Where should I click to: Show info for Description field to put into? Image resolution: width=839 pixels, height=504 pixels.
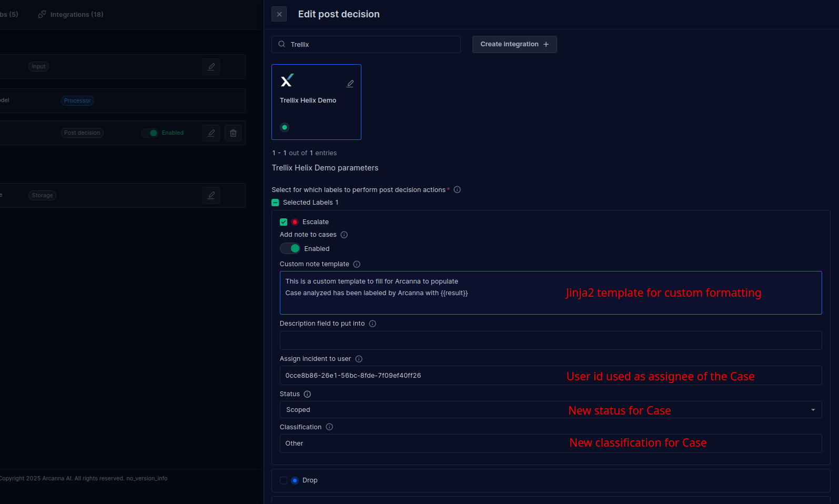click(372, 324)
